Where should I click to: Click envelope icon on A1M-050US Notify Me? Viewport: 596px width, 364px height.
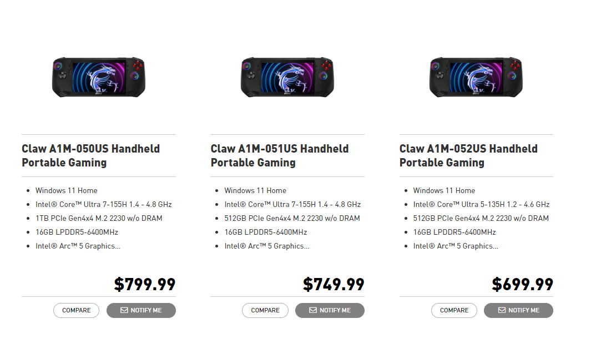click(124, 310)
